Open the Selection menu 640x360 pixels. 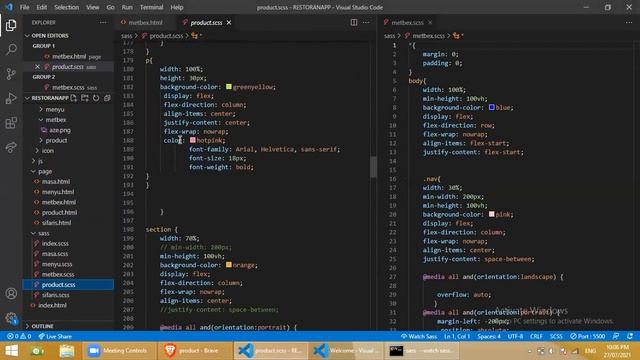66,7
